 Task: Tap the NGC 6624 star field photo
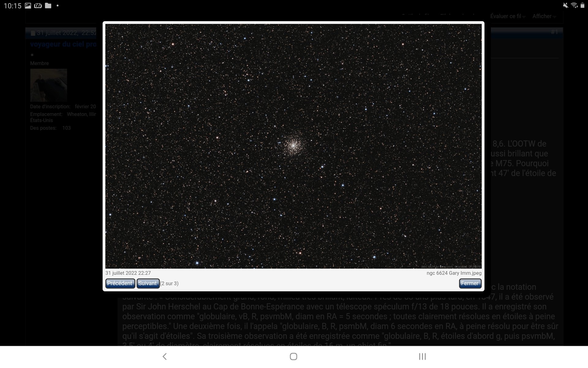click(x=293, y=146)
